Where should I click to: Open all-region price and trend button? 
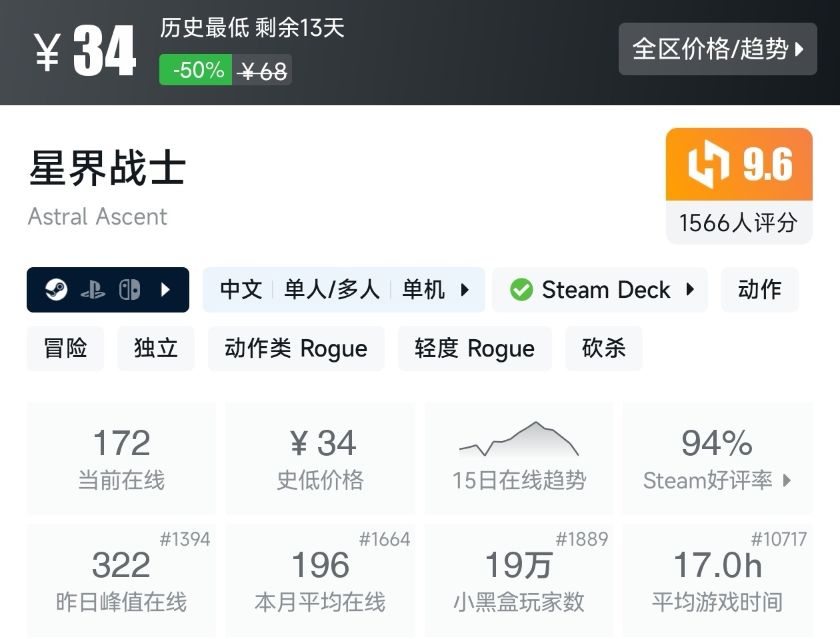click(717, 49)
